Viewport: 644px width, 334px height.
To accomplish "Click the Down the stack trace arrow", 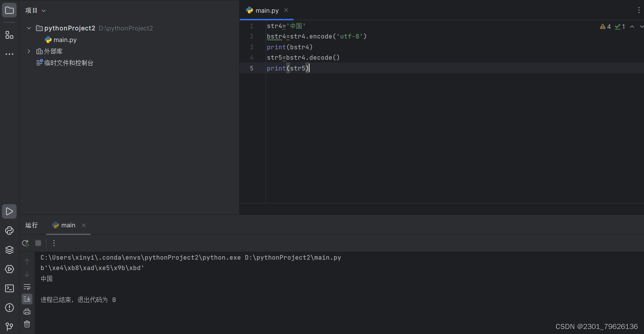I will [27, 274].
